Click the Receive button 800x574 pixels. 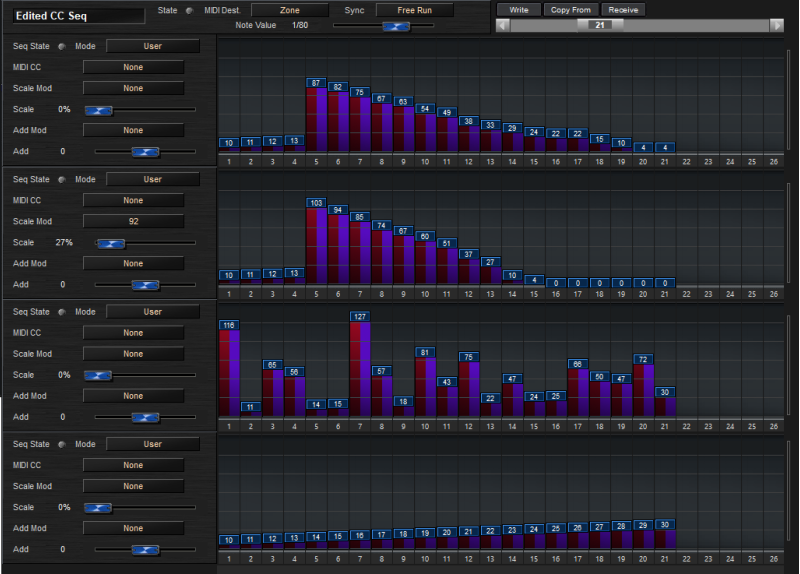pyautogui.click(x=623, y=9)
